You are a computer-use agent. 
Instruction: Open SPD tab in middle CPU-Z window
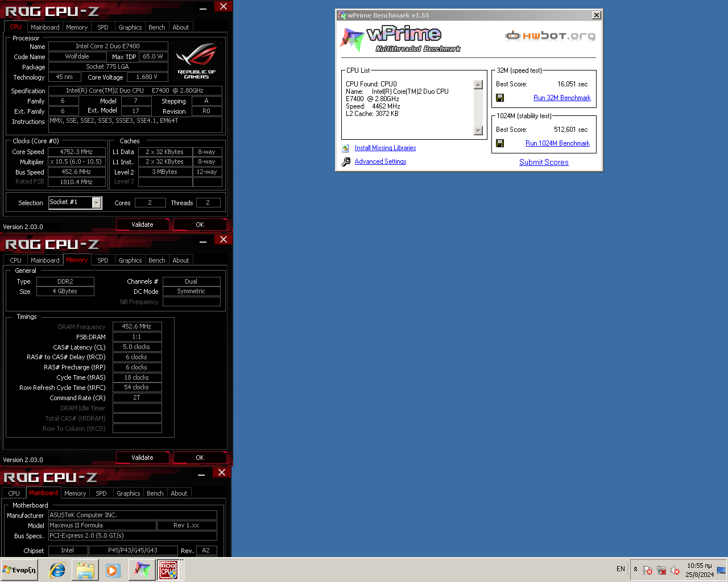point(103,260)
